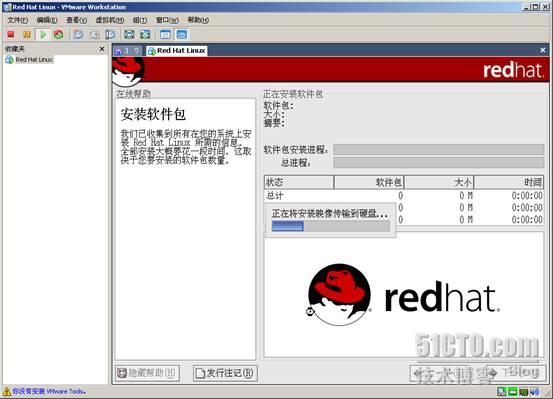
Task: Click the redhat banner text at top right
Action: point(513,70)
